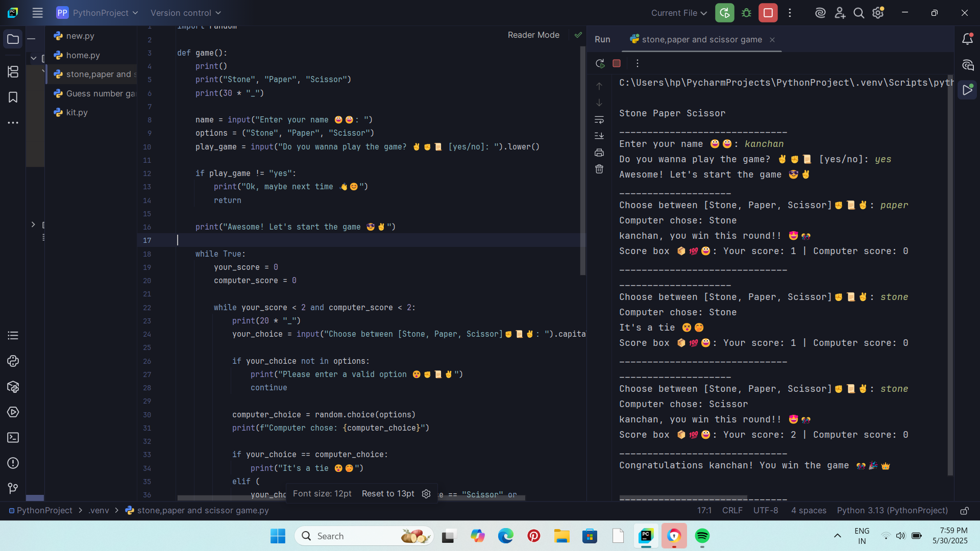Open the Current File run configuration dropdown
Screen dimensions: 980x551
[678, 13]
